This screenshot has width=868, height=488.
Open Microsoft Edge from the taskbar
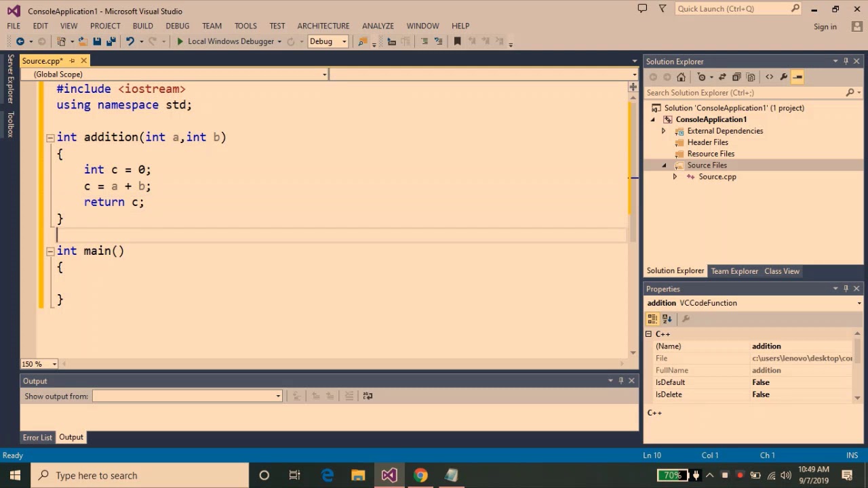327,475
